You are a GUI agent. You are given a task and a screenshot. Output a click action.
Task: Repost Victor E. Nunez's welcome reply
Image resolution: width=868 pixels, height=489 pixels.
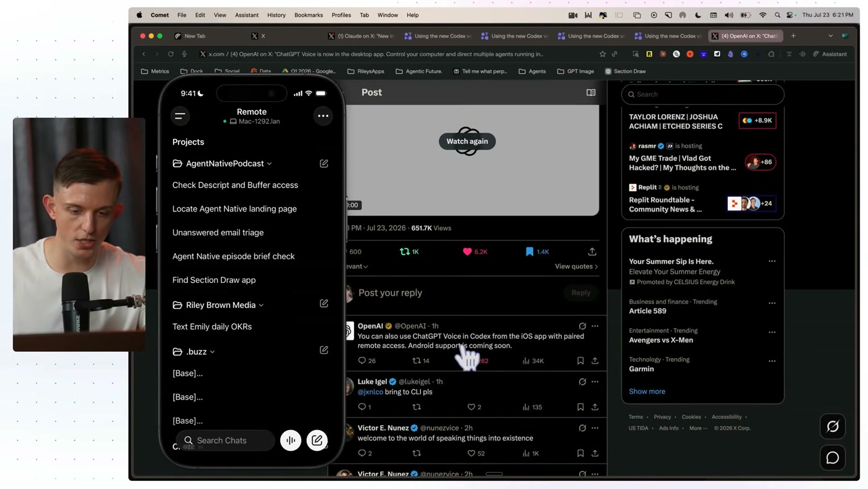[417, 453]
